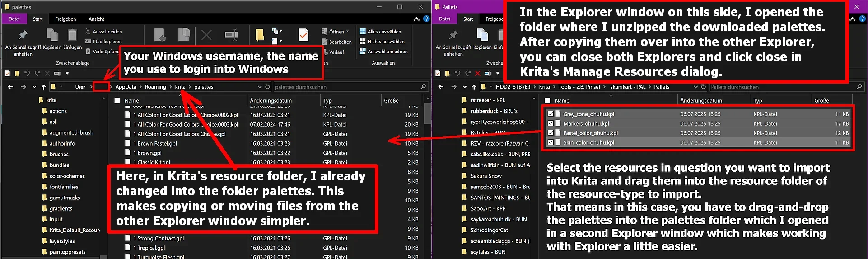Screen dimensions: 868x259
Task: Click Roaming in palettes address breadcrumb
Action: point(155,87)
